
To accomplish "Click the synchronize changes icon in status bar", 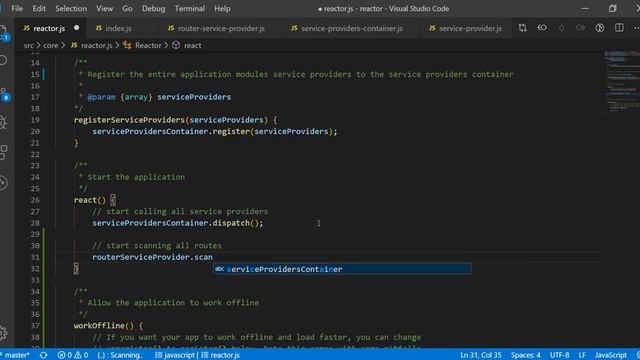I will 43,355.
